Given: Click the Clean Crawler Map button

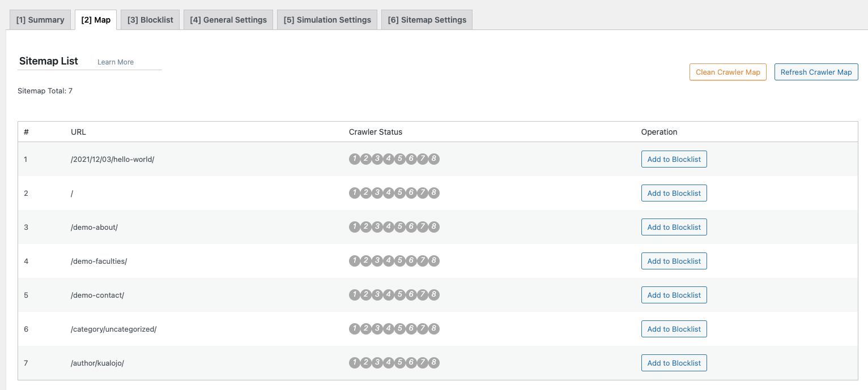Looking at the screenshot, I should click(728, 72).
